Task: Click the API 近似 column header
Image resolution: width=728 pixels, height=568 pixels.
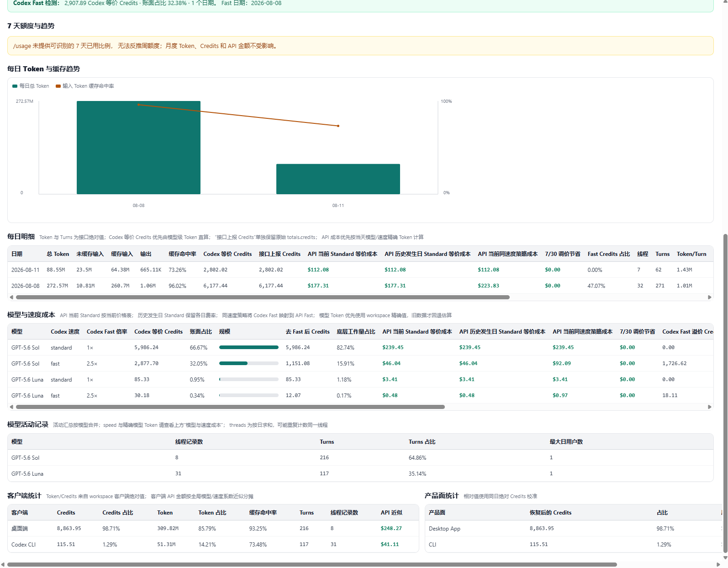Action: [392, 513]
